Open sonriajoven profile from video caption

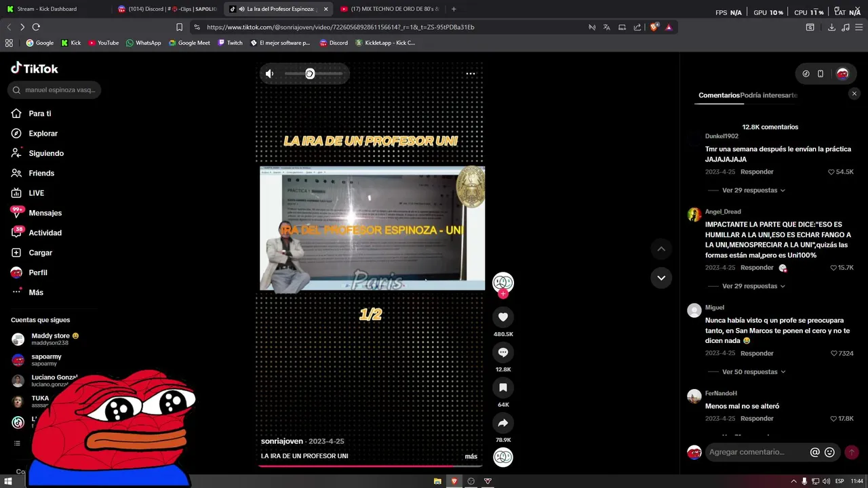click(x=281, y=441)
